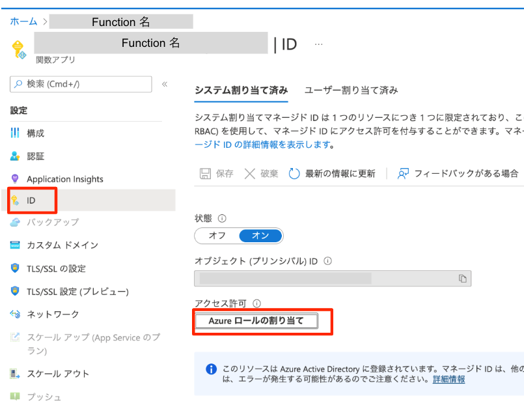Turn the 状態 switch to オフ
The height and width of the screenshot is (420, 524).
pyautogui.click(x=217, y=236)
